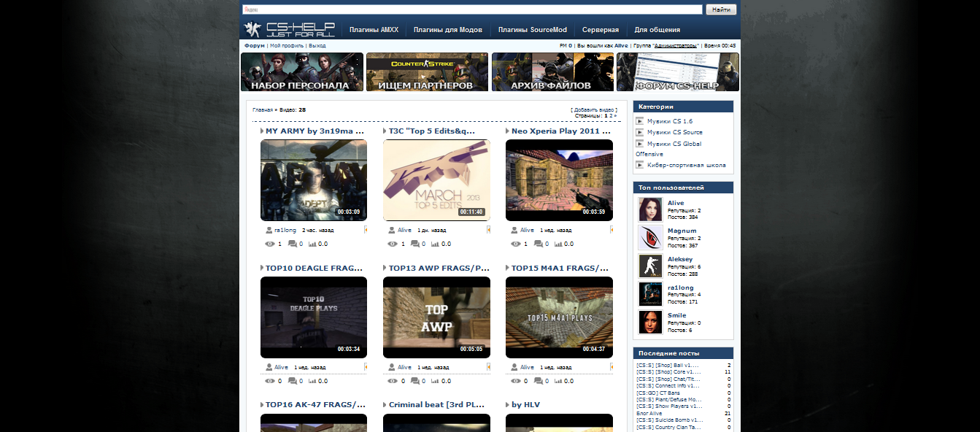Open Главная breadcrumb link
The image size is (980, 432).
click(262, 110)
